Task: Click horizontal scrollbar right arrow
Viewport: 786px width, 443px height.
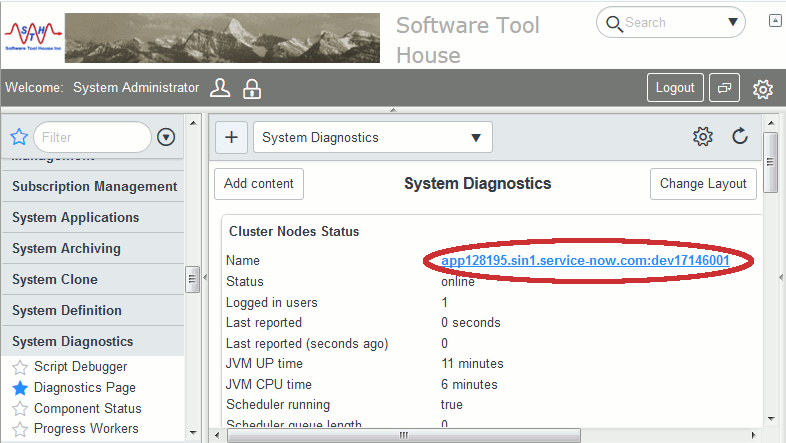Action: point(753,435)
